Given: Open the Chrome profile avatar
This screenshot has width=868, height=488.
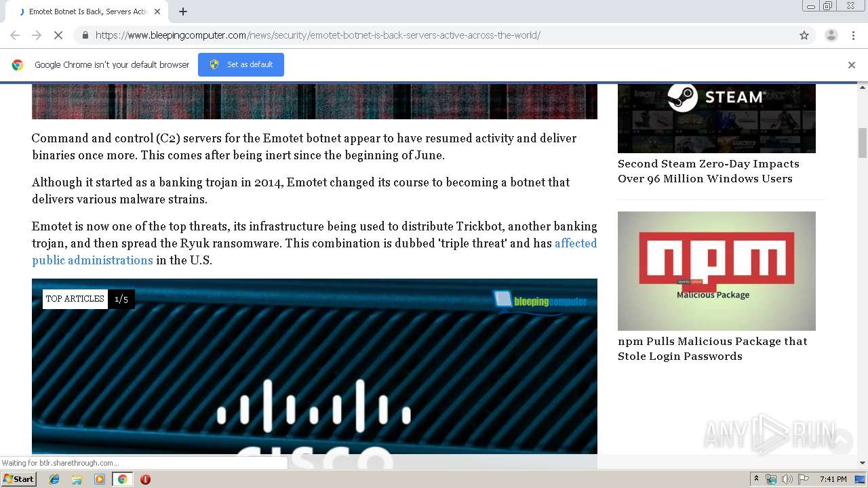Looking at the screenshot, I should coord(831,35).
